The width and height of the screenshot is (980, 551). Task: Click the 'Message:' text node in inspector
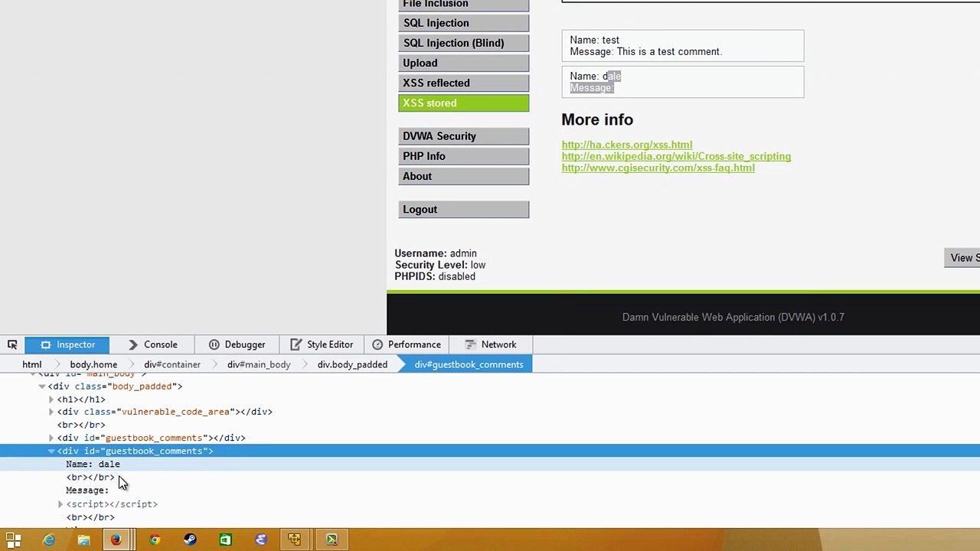(87, 491)
